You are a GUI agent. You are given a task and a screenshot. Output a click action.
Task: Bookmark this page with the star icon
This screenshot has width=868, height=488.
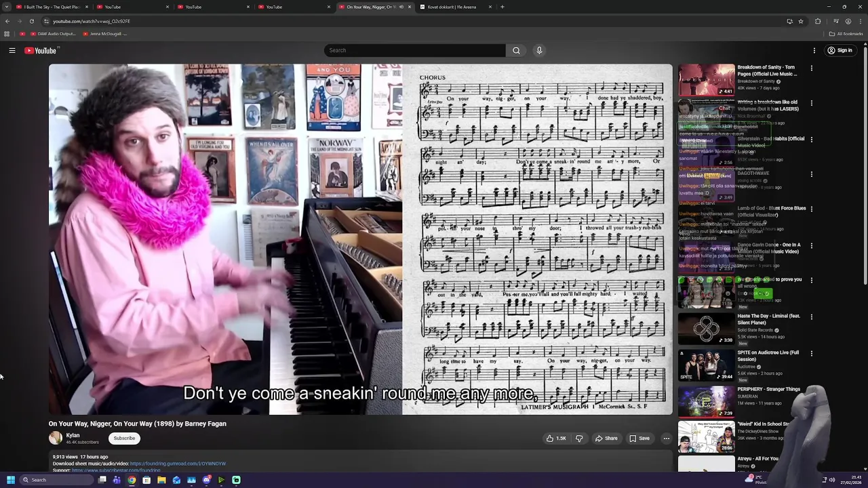coord(801,21)
